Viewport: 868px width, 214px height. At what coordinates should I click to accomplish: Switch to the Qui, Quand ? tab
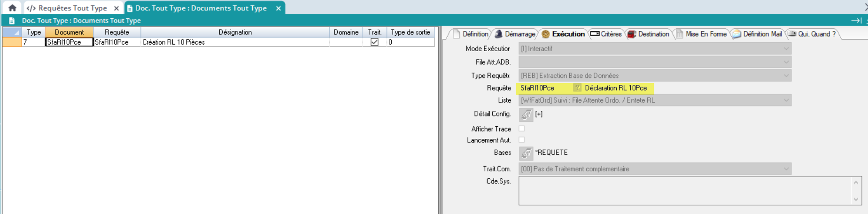click(x=812, y=34)
